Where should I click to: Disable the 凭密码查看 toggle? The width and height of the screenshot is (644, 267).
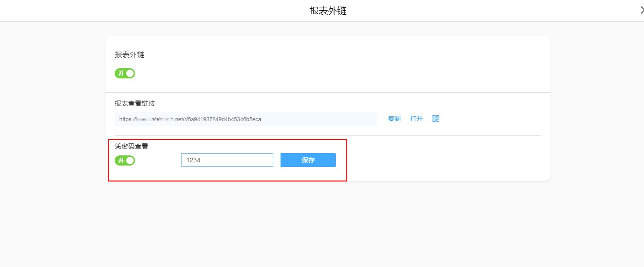click(125, 160)
